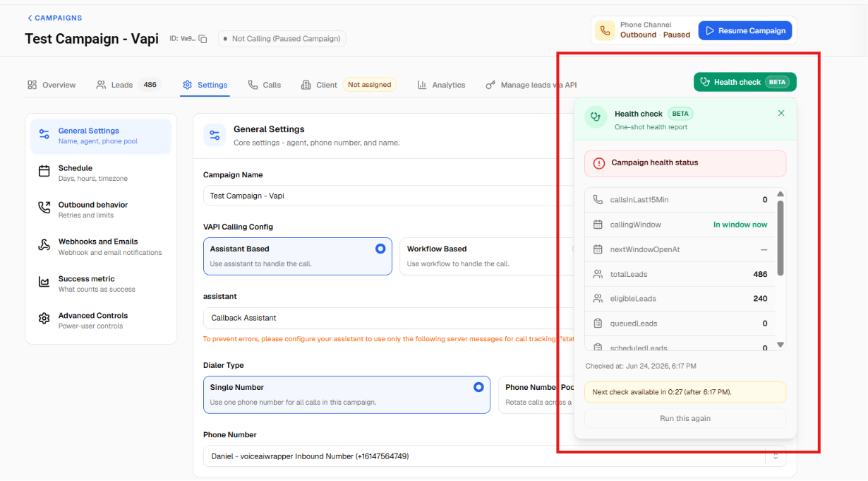The image size is (868, 481).
Task: Open Success metric settings
Action: pyautogui.click(x=101, y=284)
